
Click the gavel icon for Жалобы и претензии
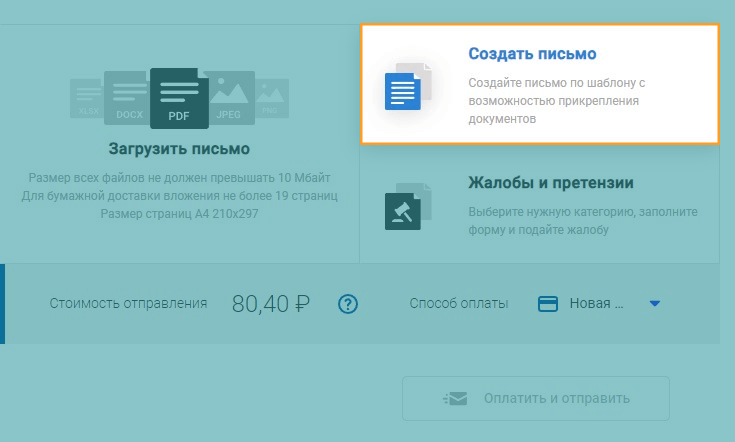pyautogui.click(x=403, y=211)
